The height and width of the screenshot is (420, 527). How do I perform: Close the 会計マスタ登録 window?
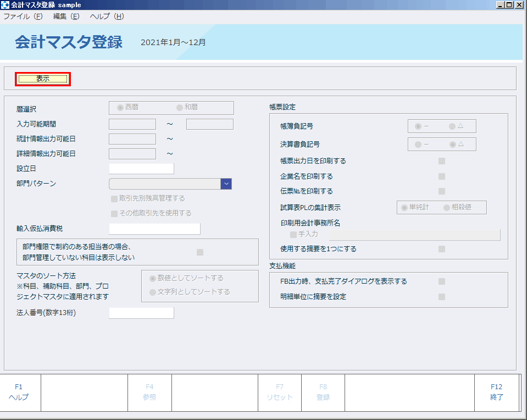pyautogui.click(x=519, y=5)
